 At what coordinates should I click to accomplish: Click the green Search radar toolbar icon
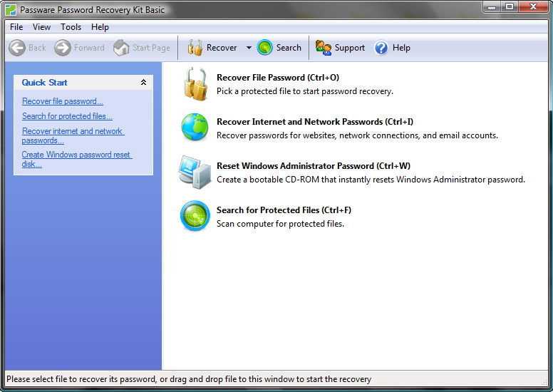point(265,48)
